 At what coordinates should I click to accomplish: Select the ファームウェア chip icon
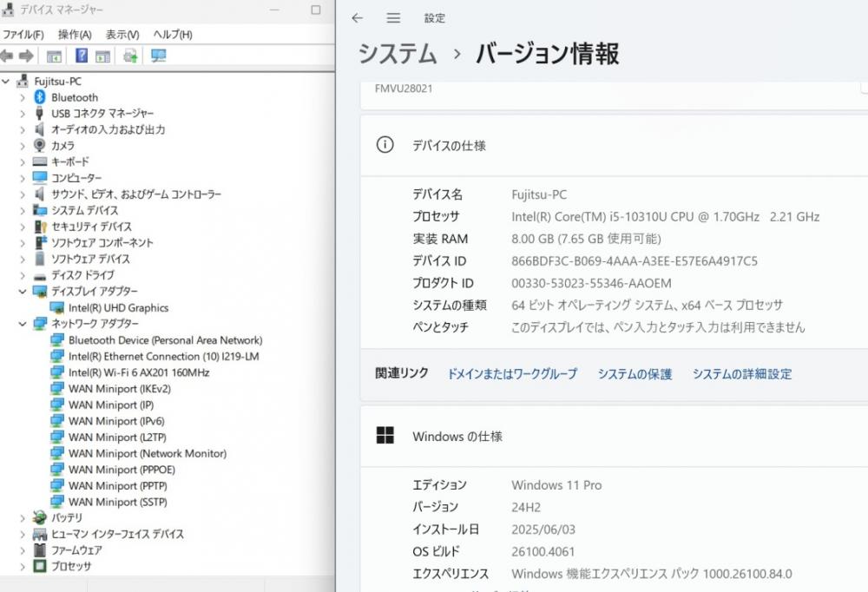pos(40,550)
